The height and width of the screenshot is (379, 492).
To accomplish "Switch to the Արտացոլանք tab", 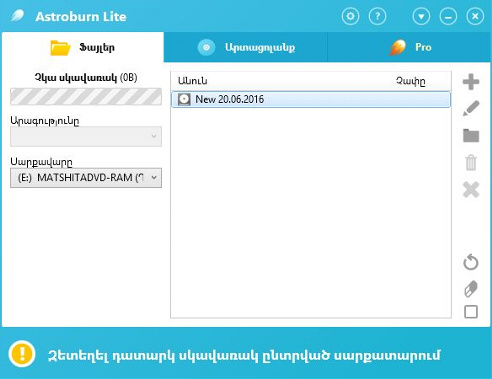I will coord(246,47).
